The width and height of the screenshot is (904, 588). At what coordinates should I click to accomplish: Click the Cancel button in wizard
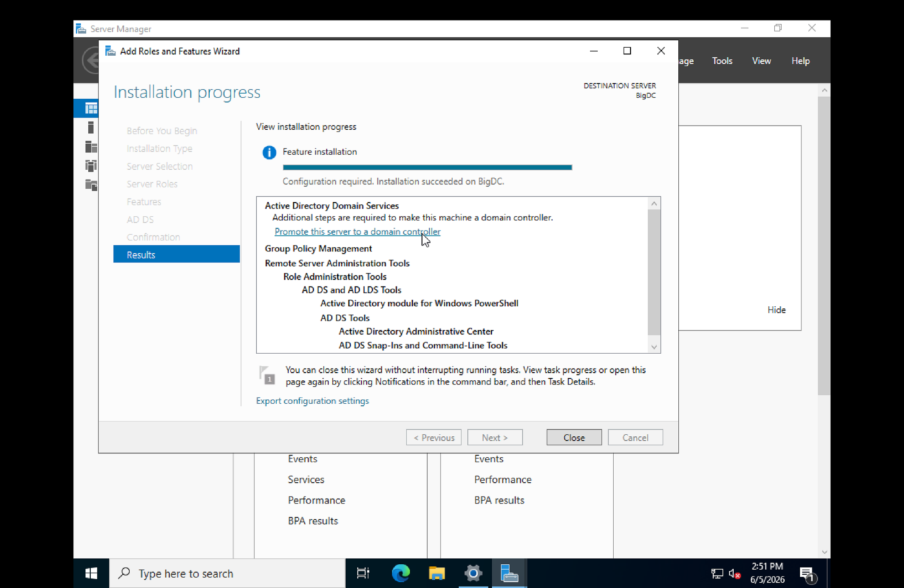point(635,437)
